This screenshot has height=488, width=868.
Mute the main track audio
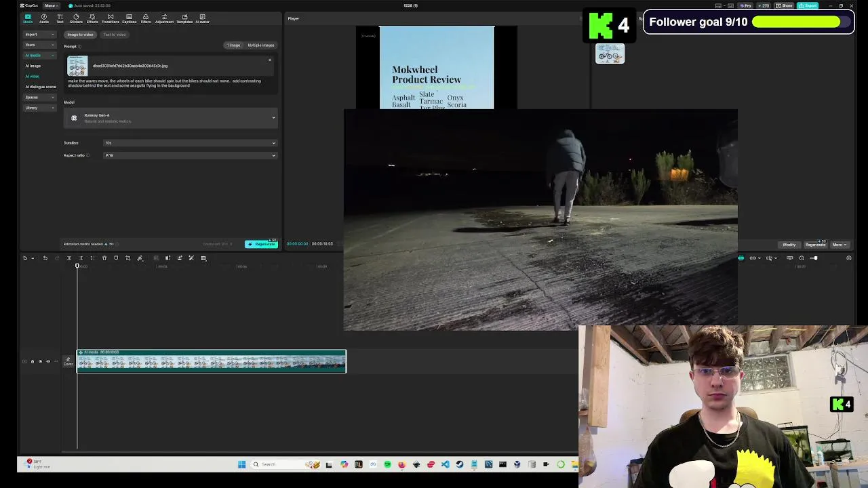click(47, 361)
